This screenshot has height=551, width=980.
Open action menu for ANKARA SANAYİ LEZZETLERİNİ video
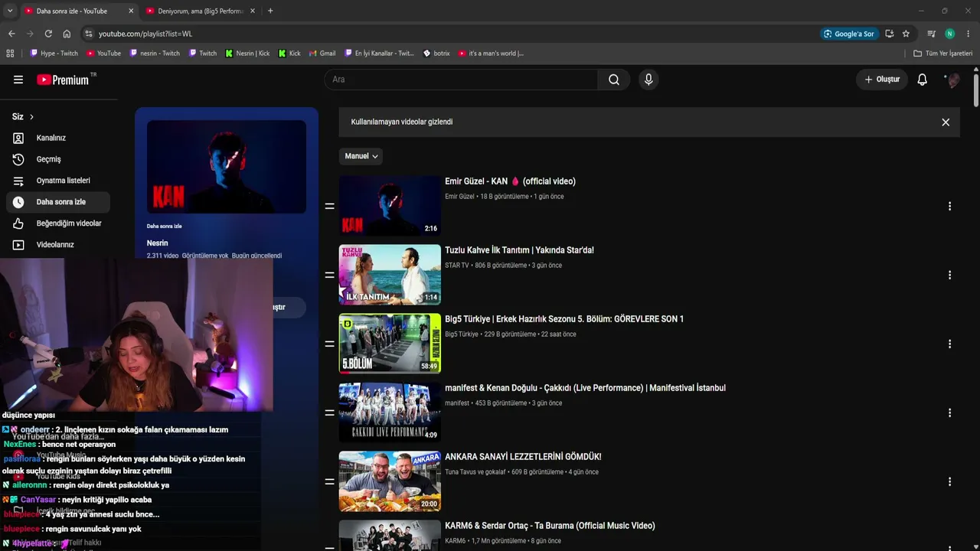949,481
